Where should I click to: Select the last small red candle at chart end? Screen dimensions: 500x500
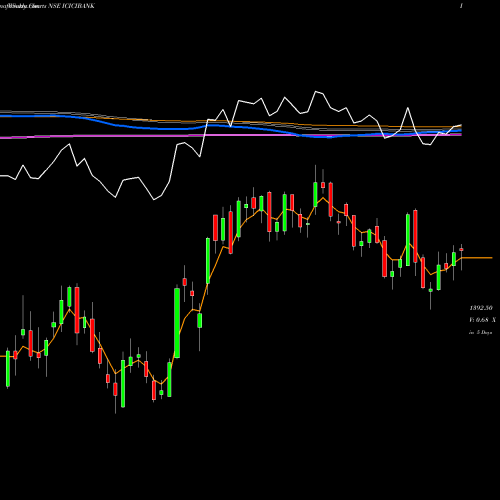(x=461, y=250)
